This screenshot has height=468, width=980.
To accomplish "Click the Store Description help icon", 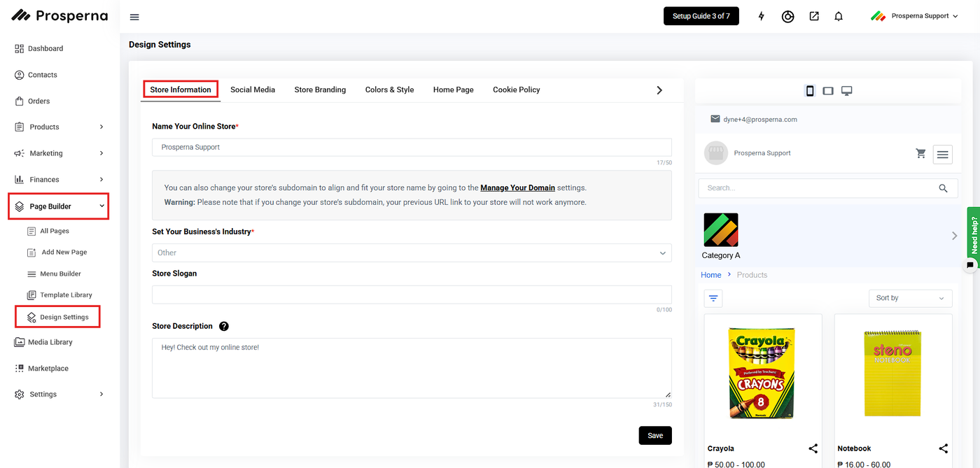I will tap(224, 326).
